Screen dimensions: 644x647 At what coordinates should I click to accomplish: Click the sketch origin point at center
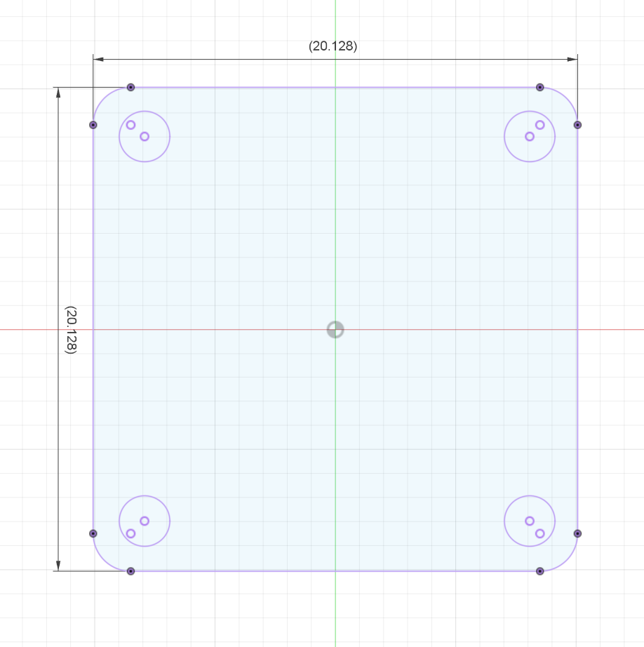pos(335,329)
